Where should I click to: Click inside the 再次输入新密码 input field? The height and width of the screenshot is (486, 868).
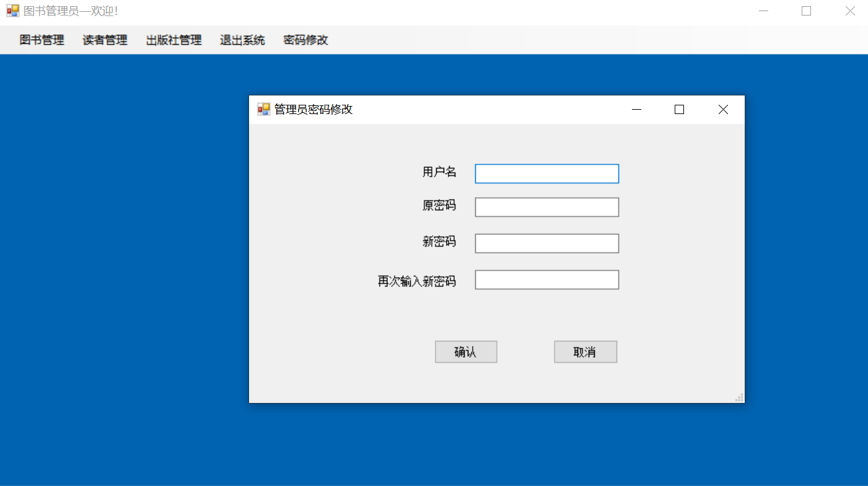[x=546, y=280]
